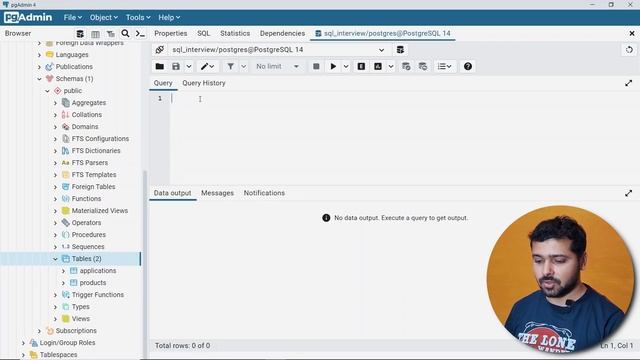Open the Macros list icon
This screenshot has width=640, height=360.
[x=444, y=66]
